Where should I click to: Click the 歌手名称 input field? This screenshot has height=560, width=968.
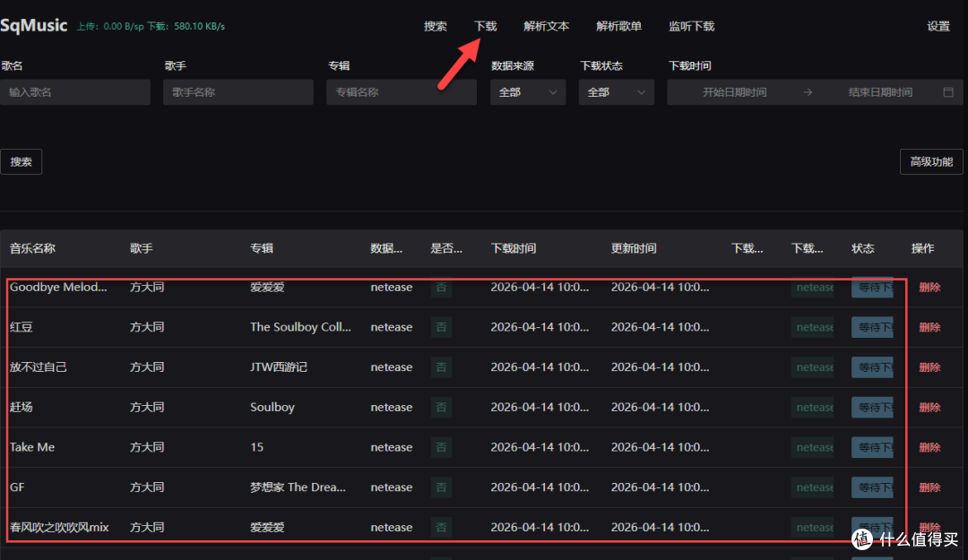pos(238,92)
